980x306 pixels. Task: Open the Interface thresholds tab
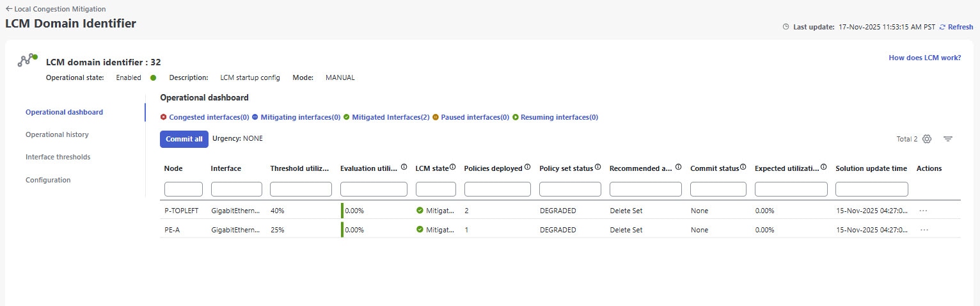[58, 157]
